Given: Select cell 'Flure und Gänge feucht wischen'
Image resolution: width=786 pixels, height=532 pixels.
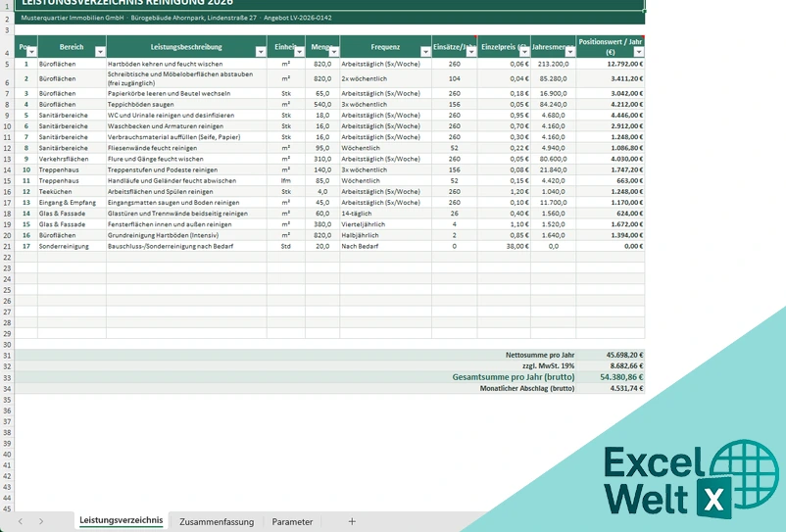Looking at the screenshot, I should pos(186,160).
